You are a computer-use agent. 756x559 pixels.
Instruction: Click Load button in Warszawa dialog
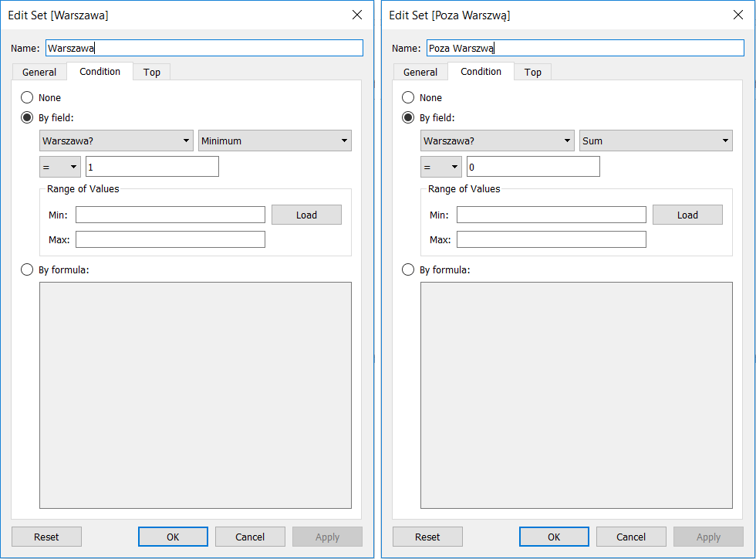pos(306,215)
